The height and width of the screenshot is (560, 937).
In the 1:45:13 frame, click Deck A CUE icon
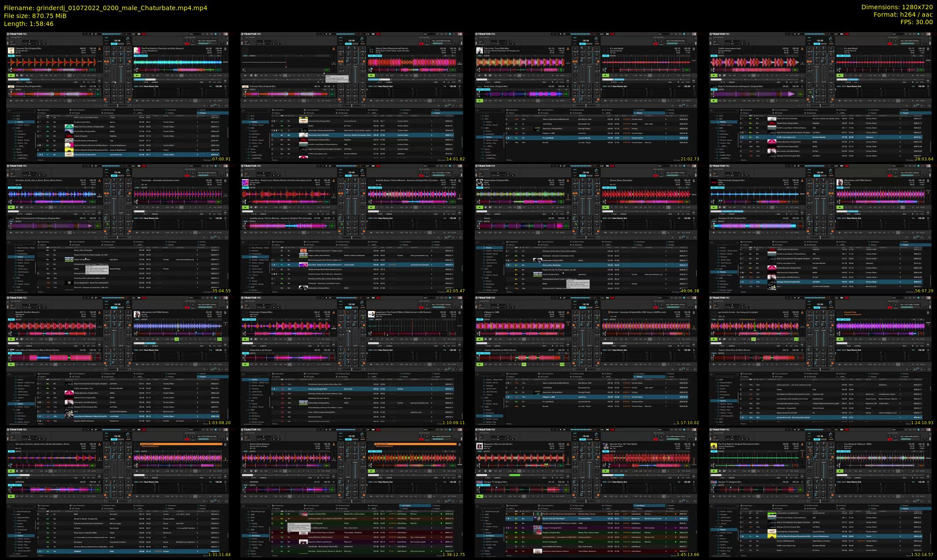pos(486,471)
